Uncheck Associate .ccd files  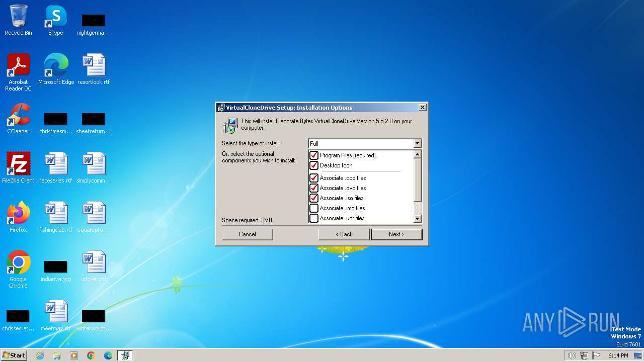pos(314,178)
